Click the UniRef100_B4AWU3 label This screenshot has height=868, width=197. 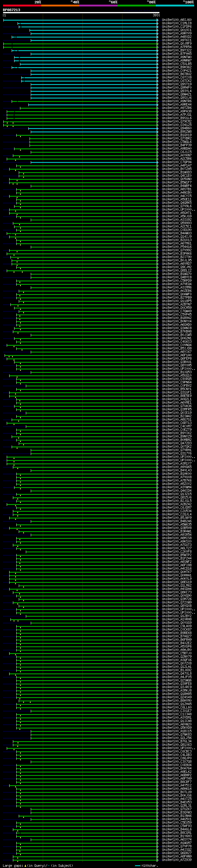(176, 233)
